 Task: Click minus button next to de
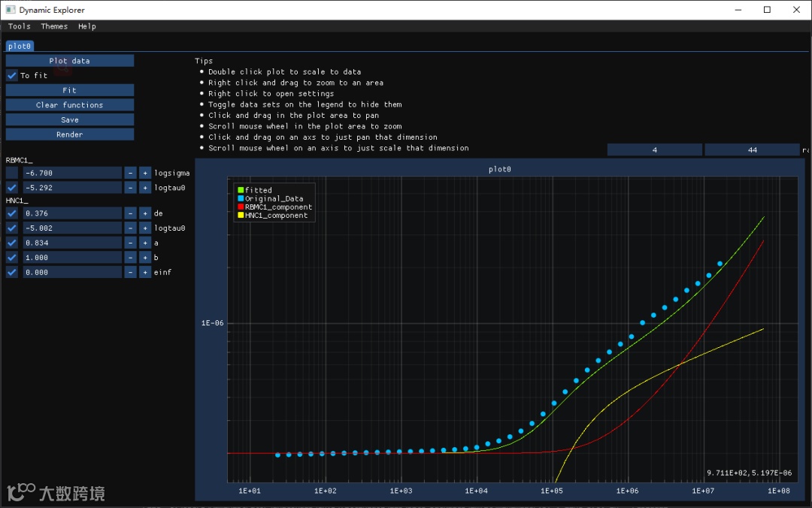[x=130, y=213]
